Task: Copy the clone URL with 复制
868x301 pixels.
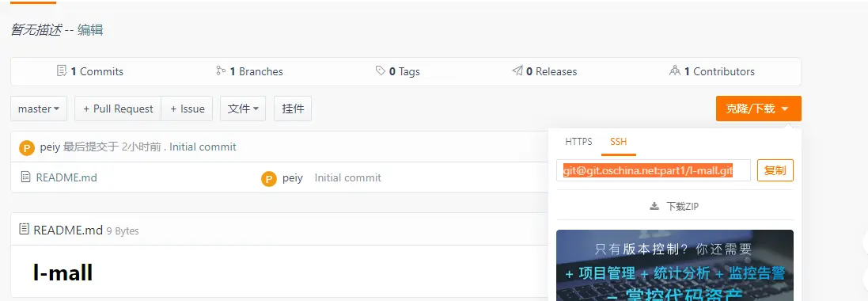Action: (775, 171)
